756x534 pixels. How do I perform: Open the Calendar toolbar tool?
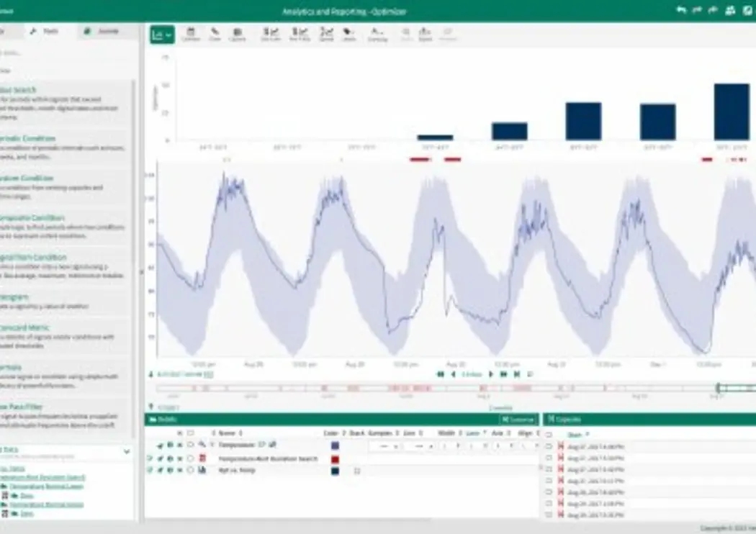click(x=191, y=34)
